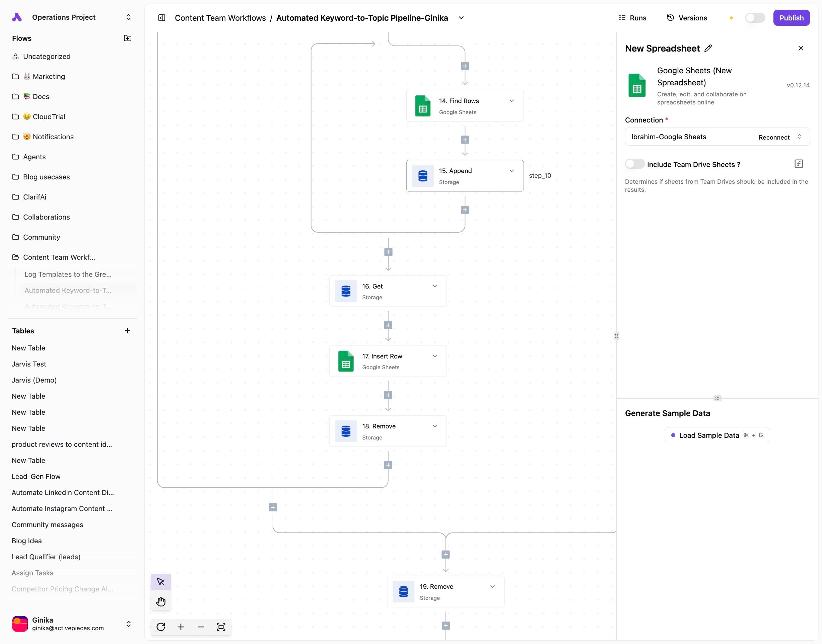
Task: Open flow name dropdown chevron in header
Action: (461, 18)
